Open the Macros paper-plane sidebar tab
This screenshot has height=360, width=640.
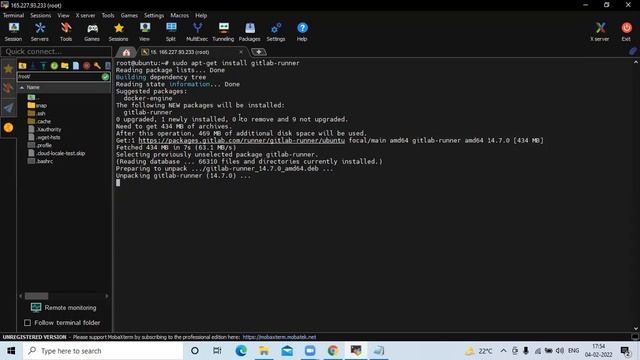tap(8, 108)
